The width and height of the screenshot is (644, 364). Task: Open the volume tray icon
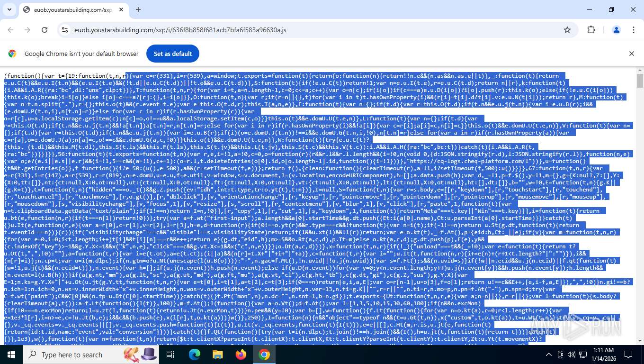[x=572, y=355]
